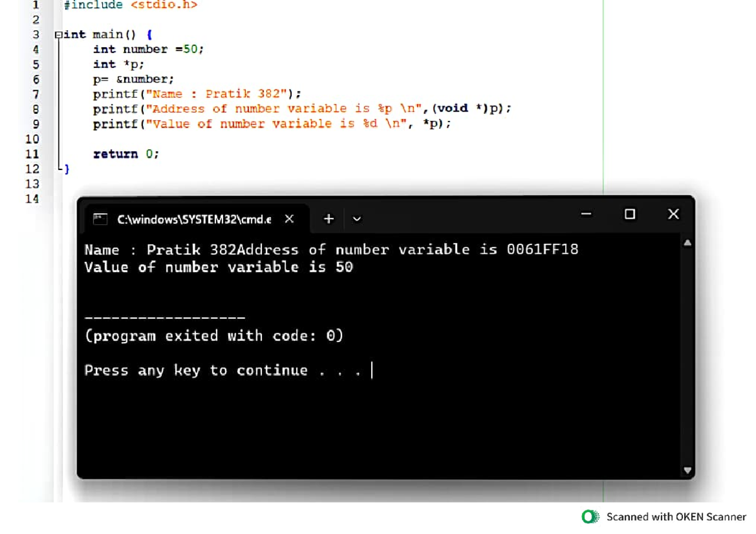The height and width of the screenshot is (534, 756).
Task: Minimize the terminal window
Action: [x=587, y=215]
